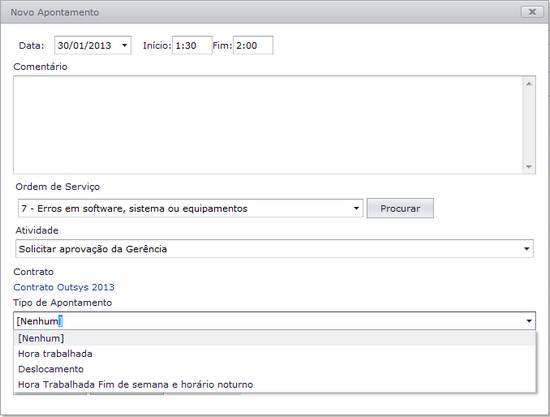Click the Tipo de Apontamento [Nenhum] text field
This screenshot has height=417, width=550.
pyautogui.click(x=274, y=321)
